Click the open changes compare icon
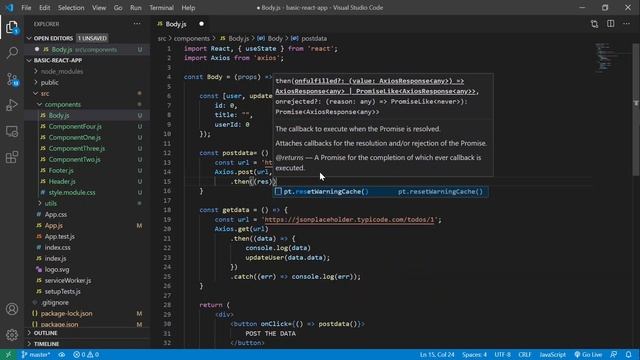The height and width of the screenshot is (360, 640). (594, 24)
